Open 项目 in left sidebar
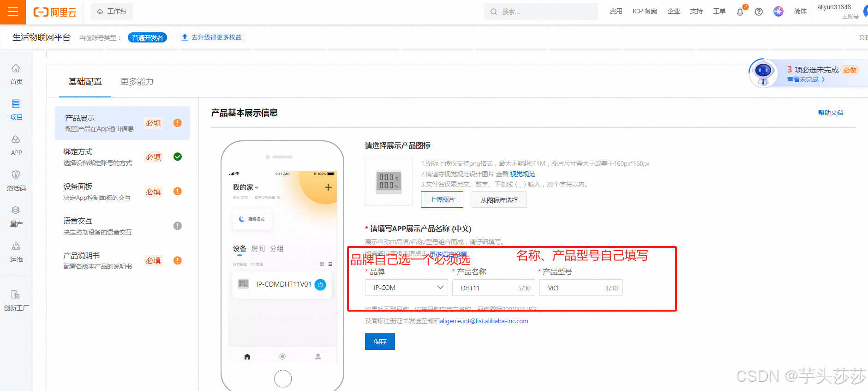Screen dimensions: 868x391 (16, 110)
